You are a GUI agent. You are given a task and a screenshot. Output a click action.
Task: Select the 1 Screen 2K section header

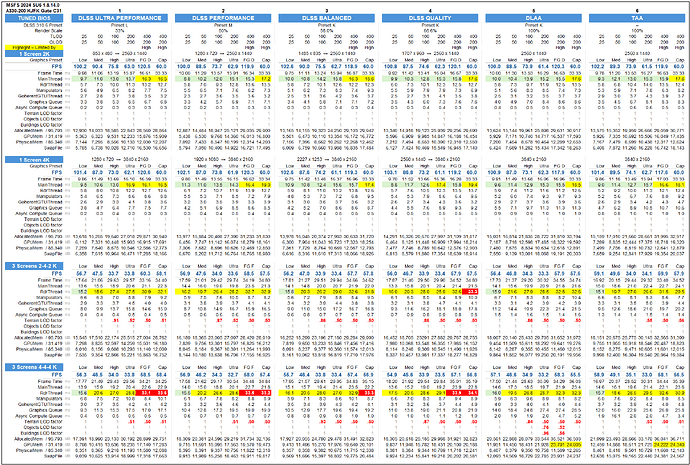34,54
